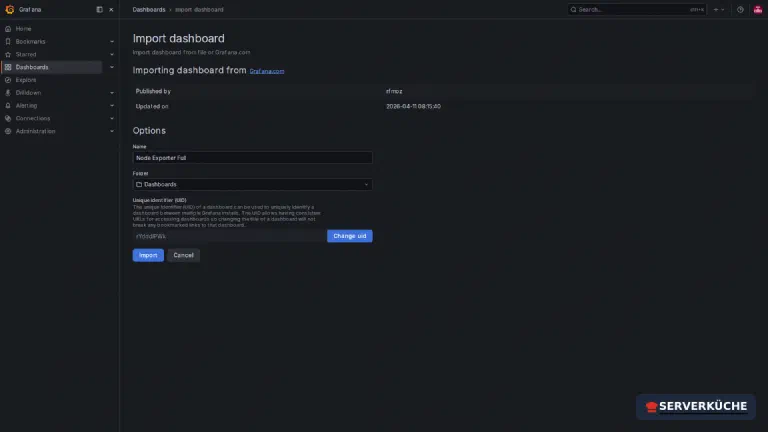768x432 pixels.
Task: Click the Change uid button
Action: pos(350,236)
